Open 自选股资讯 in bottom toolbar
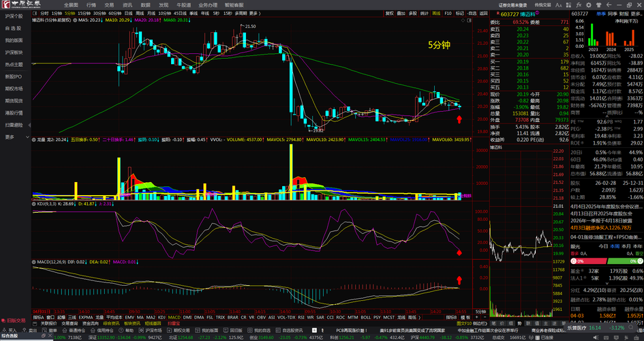 click(x=290, y=330)
